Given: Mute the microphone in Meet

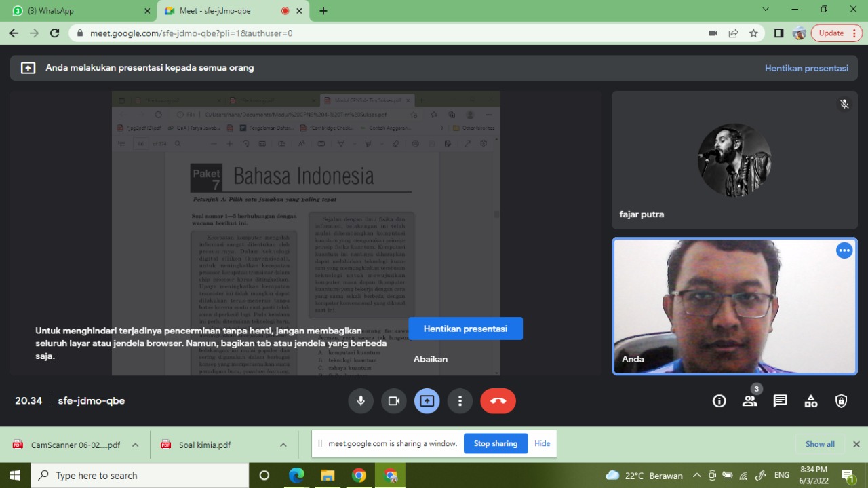Looking at the screenshot, I should (361, 401).
